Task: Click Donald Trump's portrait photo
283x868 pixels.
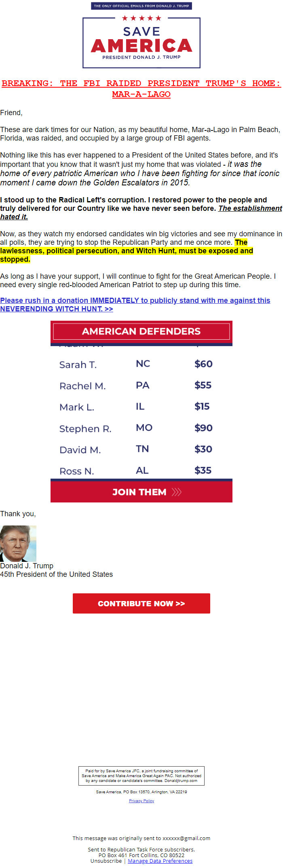Action: (19, 543)
